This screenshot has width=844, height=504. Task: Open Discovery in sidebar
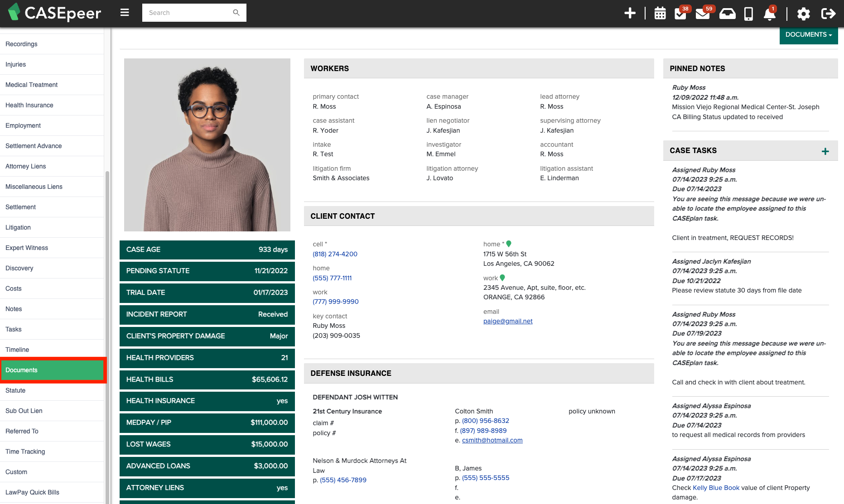tap(52, 268)
